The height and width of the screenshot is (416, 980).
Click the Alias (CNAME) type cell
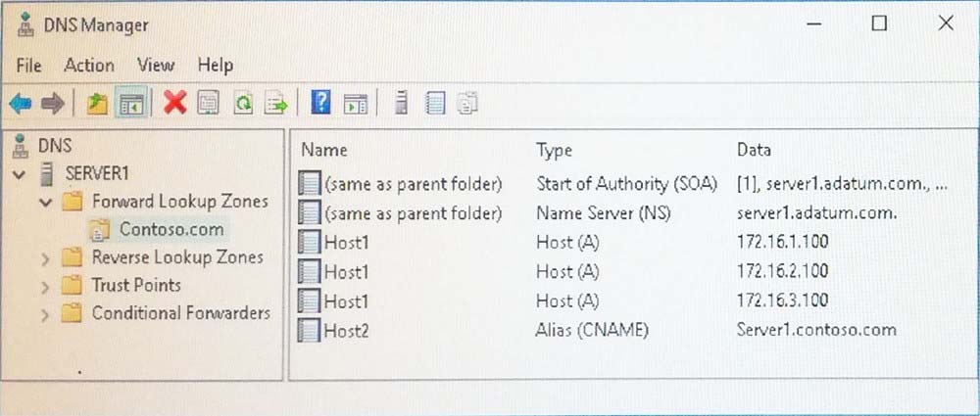pyautogui.click(x=592, y=330)
